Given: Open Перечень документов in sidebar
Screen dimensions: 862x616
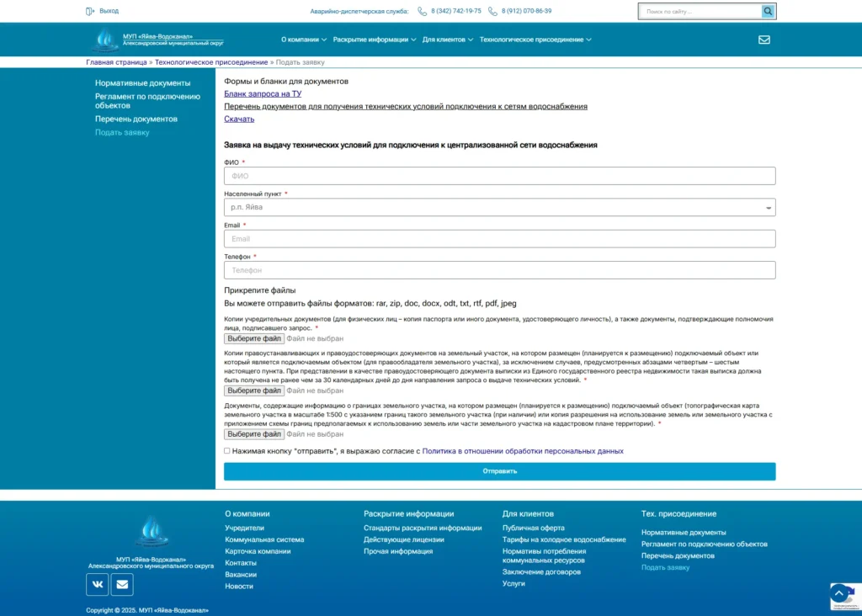Looking at the screenshot, I should [x=136, y=119].
